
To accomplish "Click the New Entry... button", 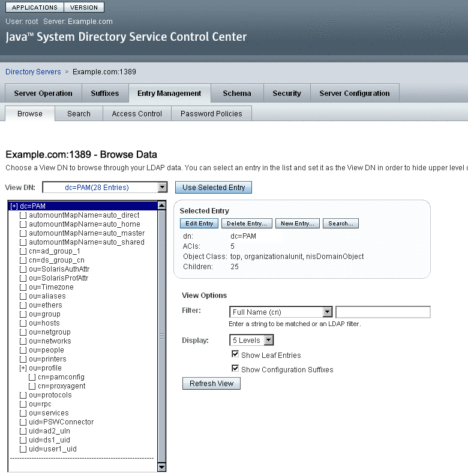I will [297, 224].
